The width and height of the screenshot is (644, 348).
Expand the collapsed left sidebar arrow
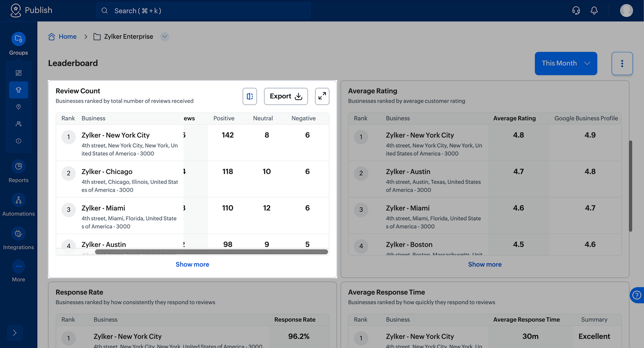(15, 333)
